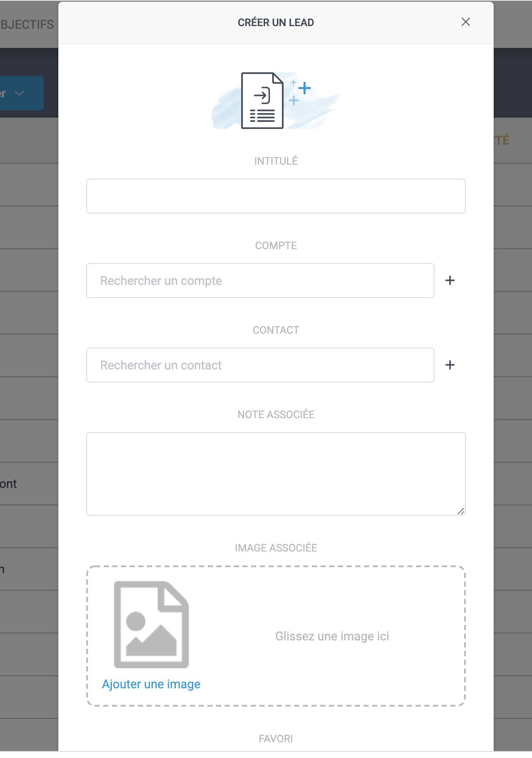Focus the Intitulé text field
The image size is (532, 758).
pyautogui.click(x=276, y=196)
